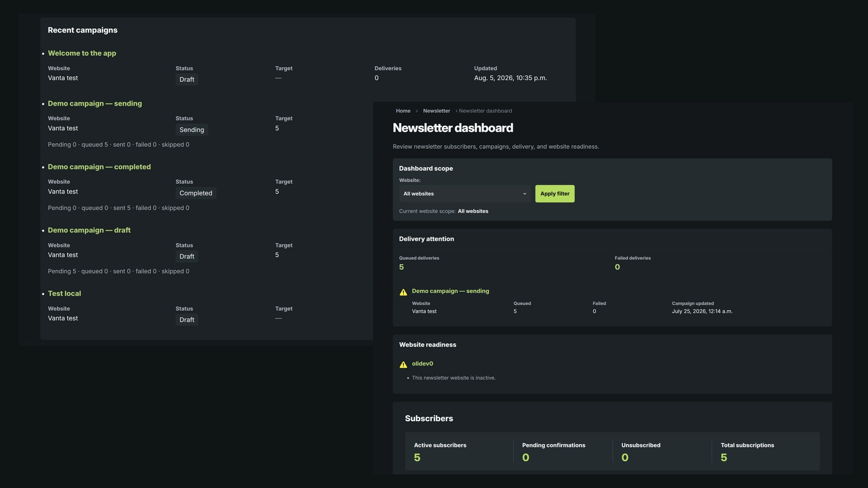This screenshot has height=488, width=868.
Task: Click the Queued deliveries count
Action: pos(401,267)
